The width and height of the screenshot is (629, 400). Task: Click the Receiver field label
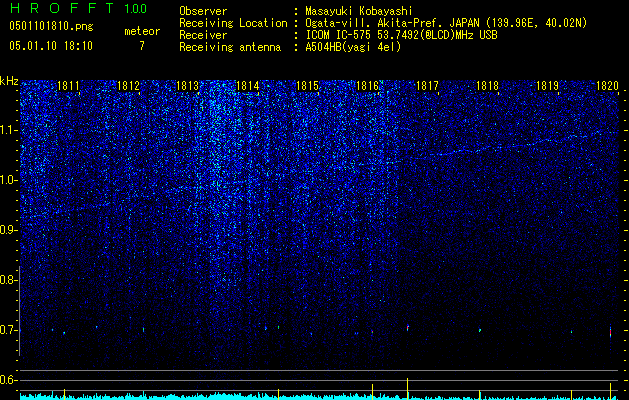tap(203, 35)
